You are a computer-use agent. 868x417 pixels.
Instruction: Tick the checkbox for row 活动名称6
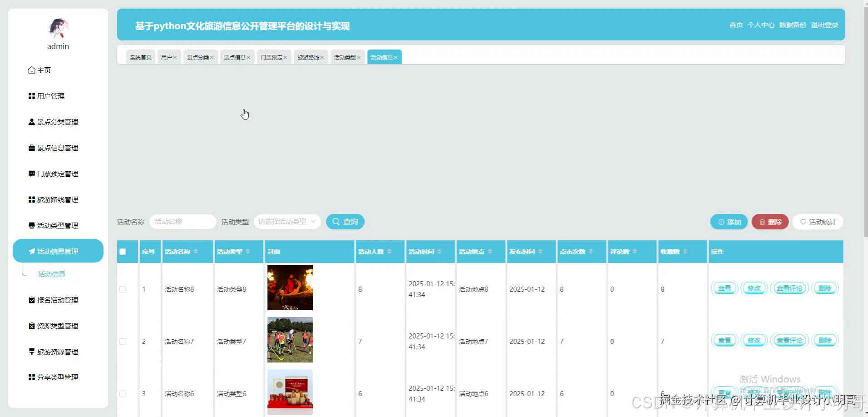coord(123,394)
